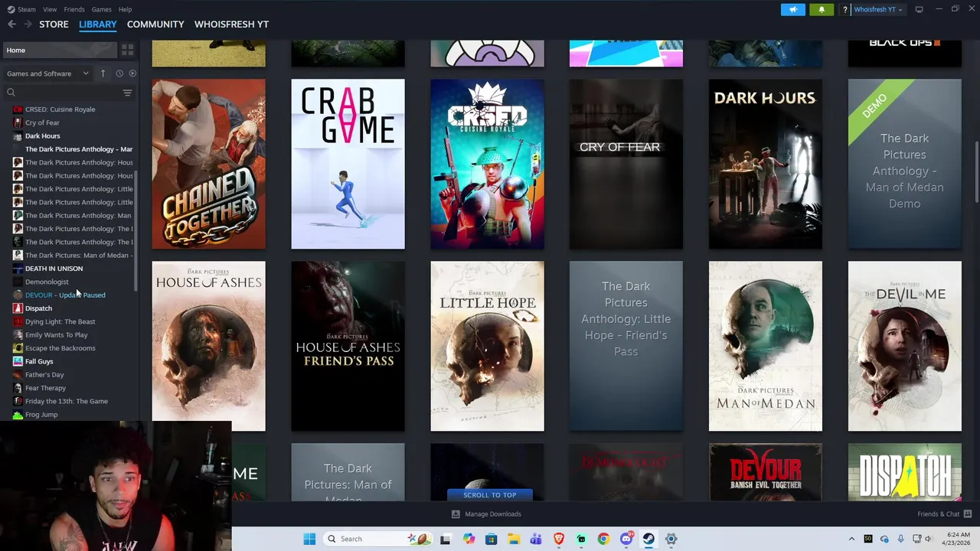
Task: Show hidden tray icons chevron
Action: [851, 539]
